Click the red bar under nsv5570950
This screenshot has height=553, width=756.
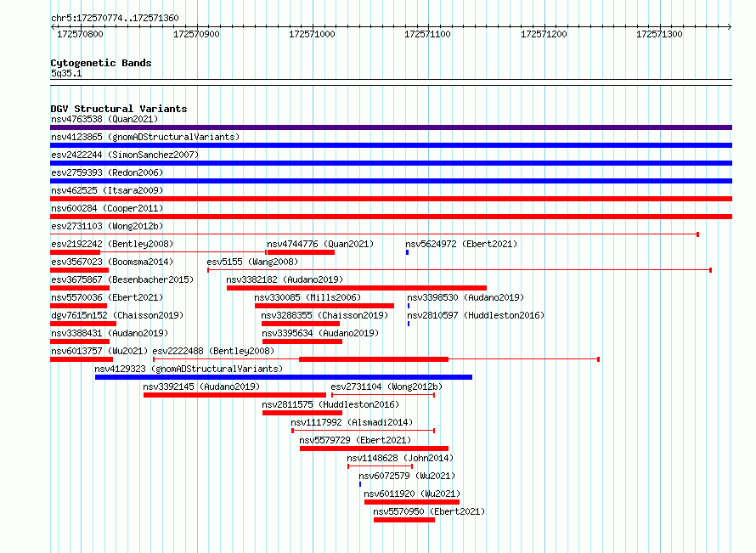pos(404,520)
